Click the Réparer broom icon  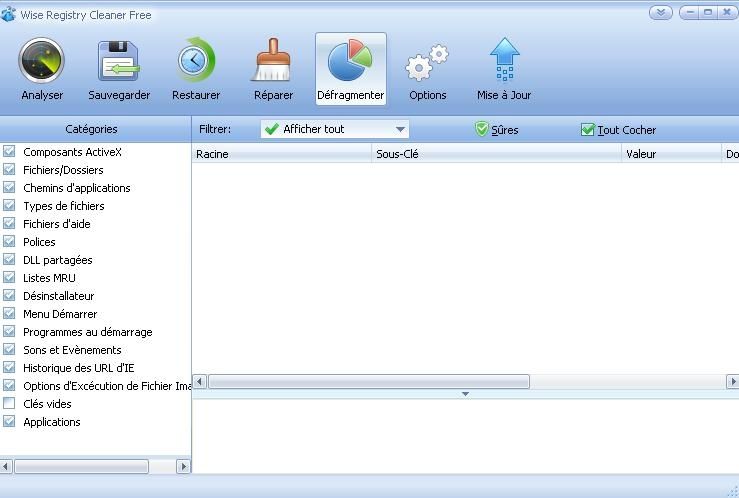(x=273, y=60)
